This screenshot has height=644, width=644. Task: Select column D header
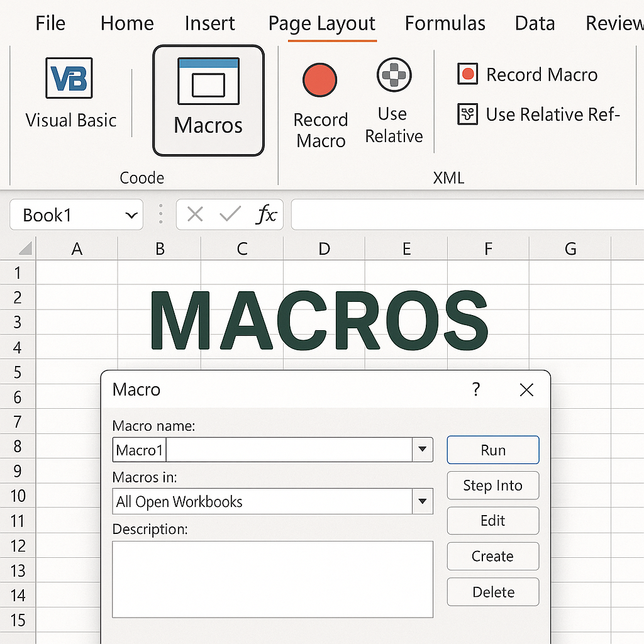tap(324, 249)
